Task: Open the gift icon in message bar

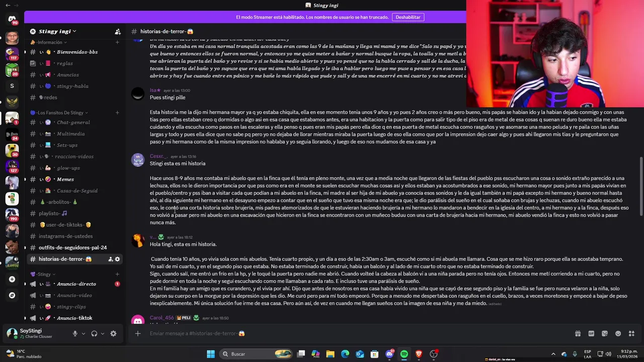Action: click(578, 333)
